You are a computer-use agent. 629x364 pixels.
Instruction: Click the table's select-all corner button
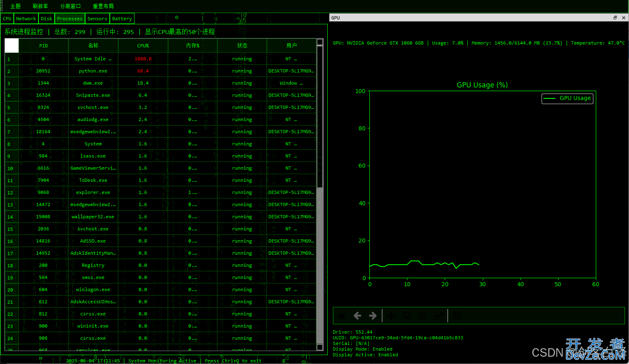(x=12, y=46)
